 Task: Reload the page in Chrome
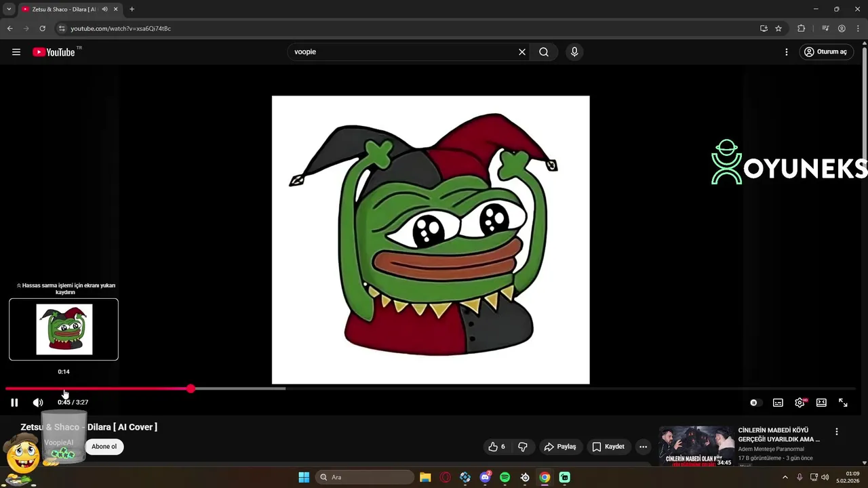point(42,28)
